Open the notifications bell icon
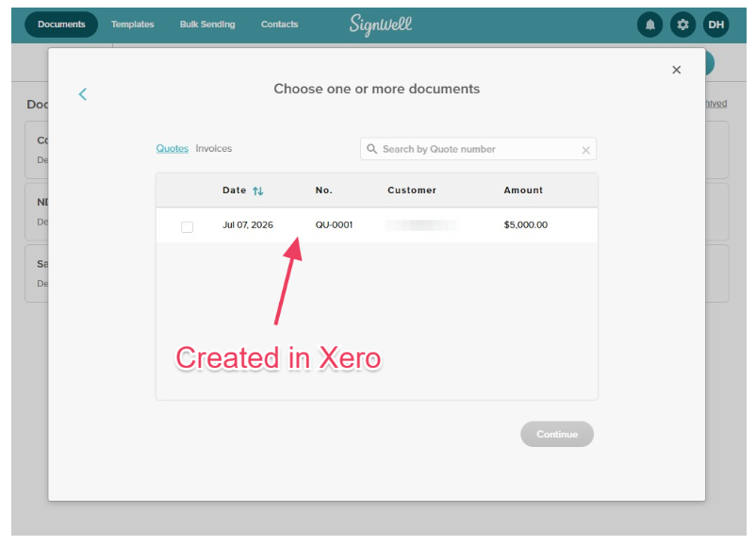Screen dimensions: 756x546 (649, 25)
